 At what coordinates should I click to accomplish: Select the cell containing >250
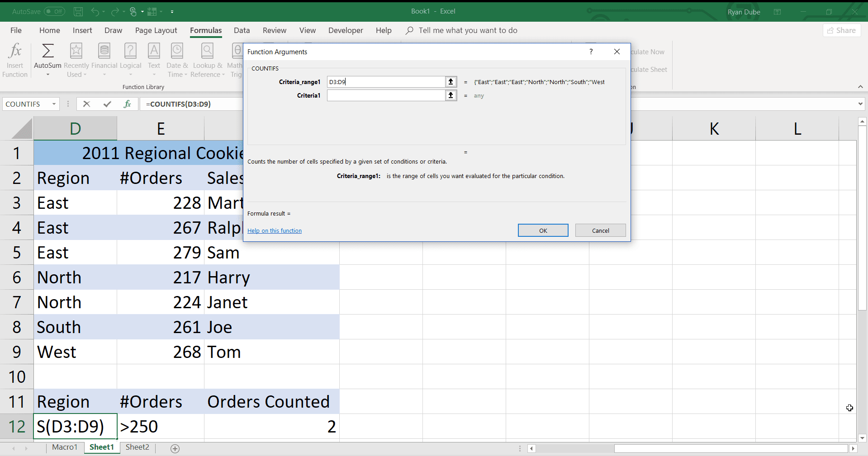coord(161,426)
